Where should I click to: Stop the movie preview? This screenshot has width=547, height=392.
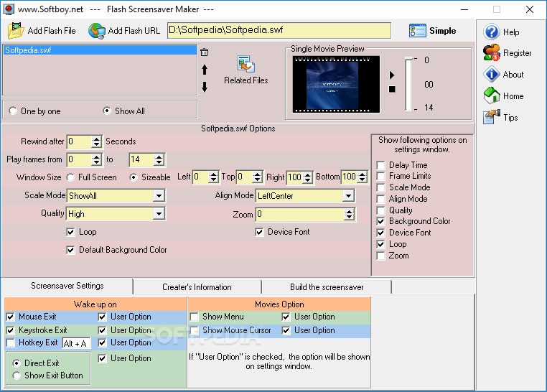[x=392, y=89]
